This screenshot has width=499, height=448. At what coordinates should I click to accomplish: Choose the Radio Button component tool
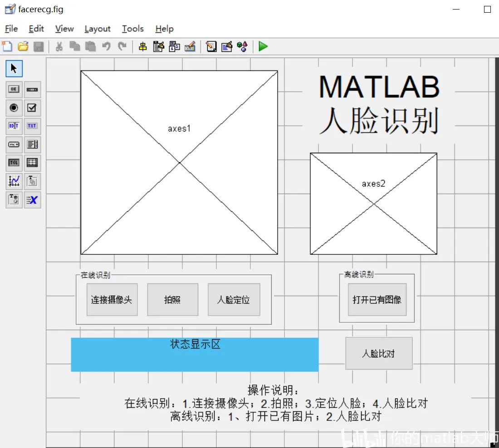(x=14, y=108)
